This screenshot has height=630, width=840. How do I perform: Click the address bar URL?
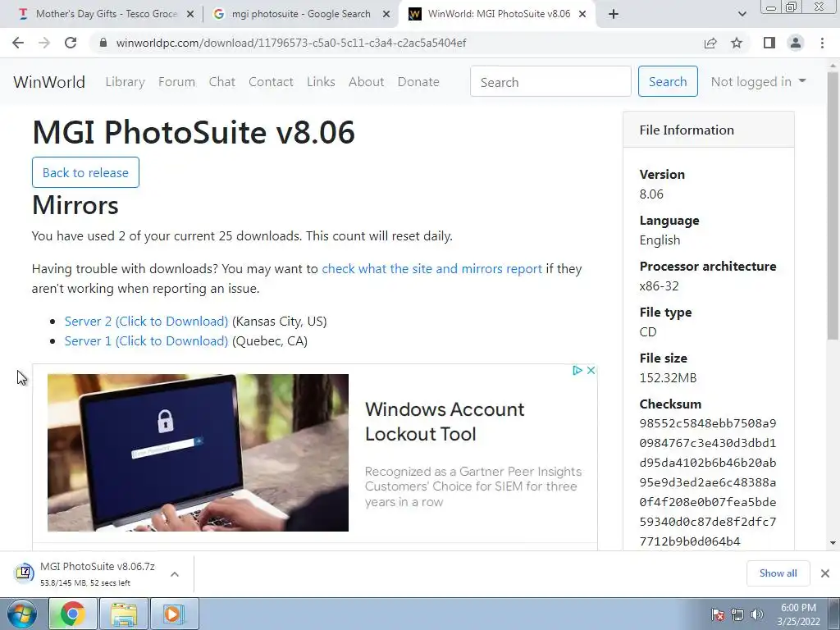point(291,43)
